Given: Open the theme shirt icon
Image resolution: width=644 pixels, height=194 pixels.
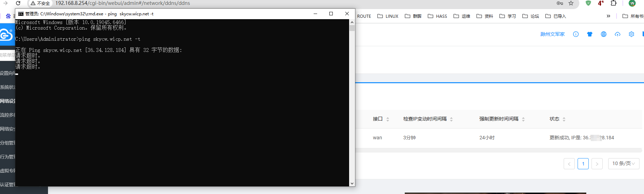Looking at the screenshot, I should (590, 34).
